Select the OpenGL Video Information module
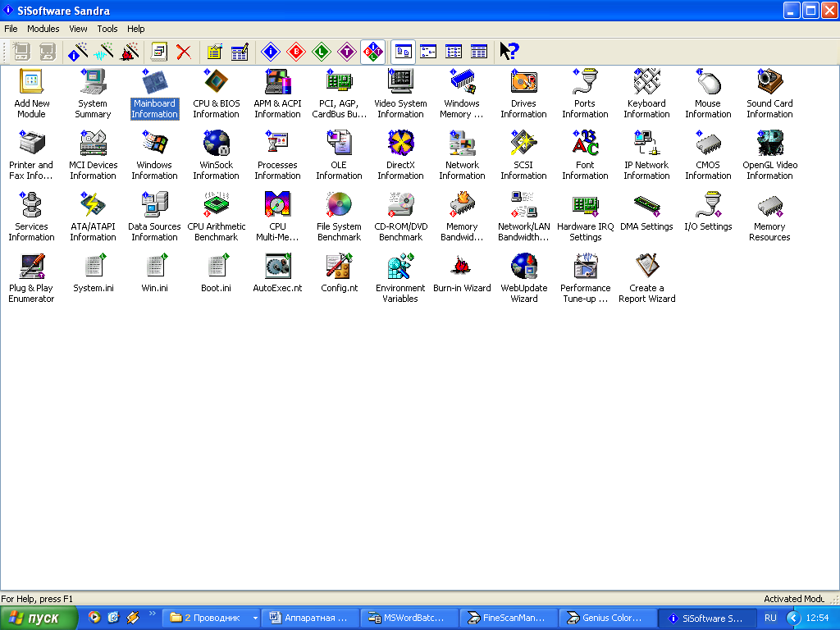840x630 pixels. 769,155
